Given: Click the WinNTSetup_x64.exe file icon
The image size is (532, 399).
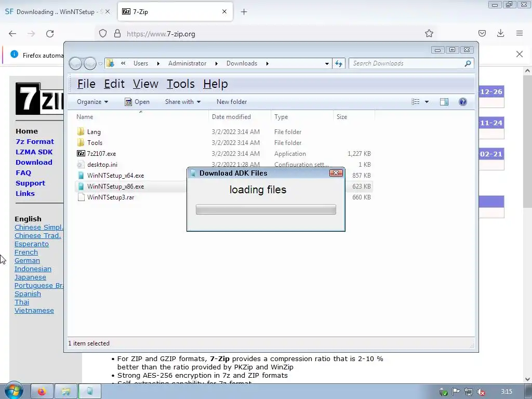Looking at the screenshot, I should click(81, 176).
